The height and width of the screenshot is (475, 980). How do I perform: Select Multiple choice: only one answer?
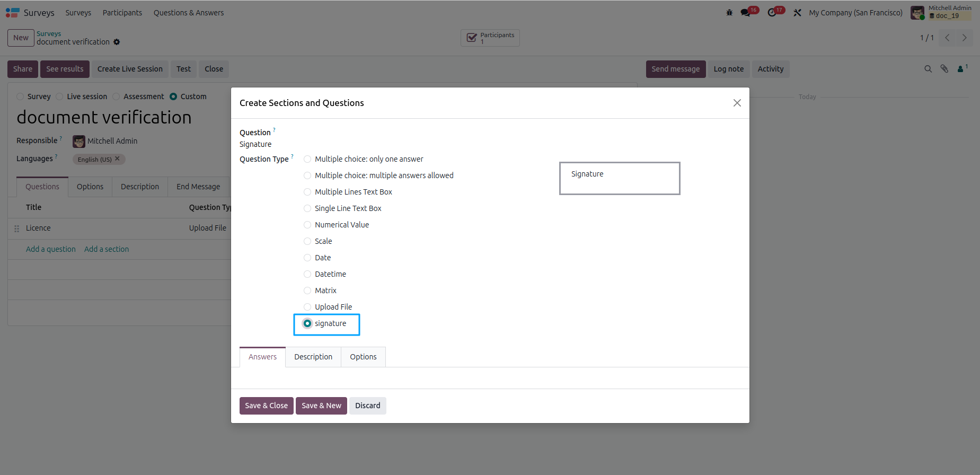[307, 159]
